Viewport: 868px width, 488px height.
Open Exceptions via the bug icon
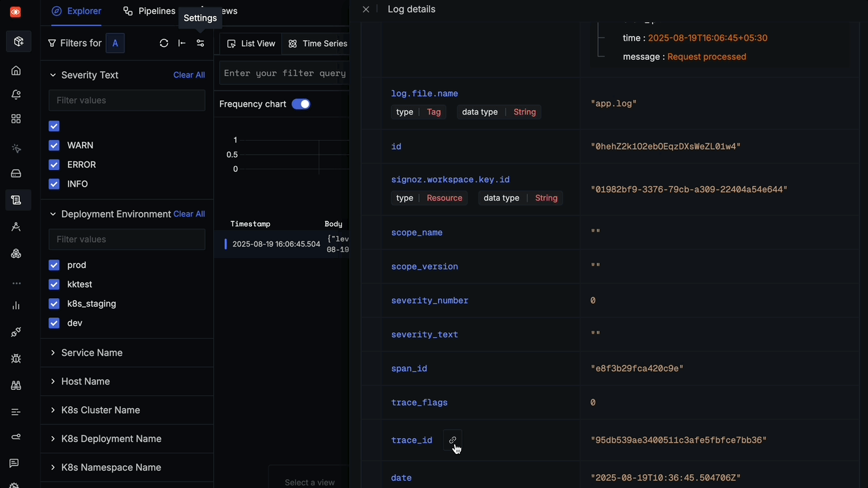[x=16, y=359]
